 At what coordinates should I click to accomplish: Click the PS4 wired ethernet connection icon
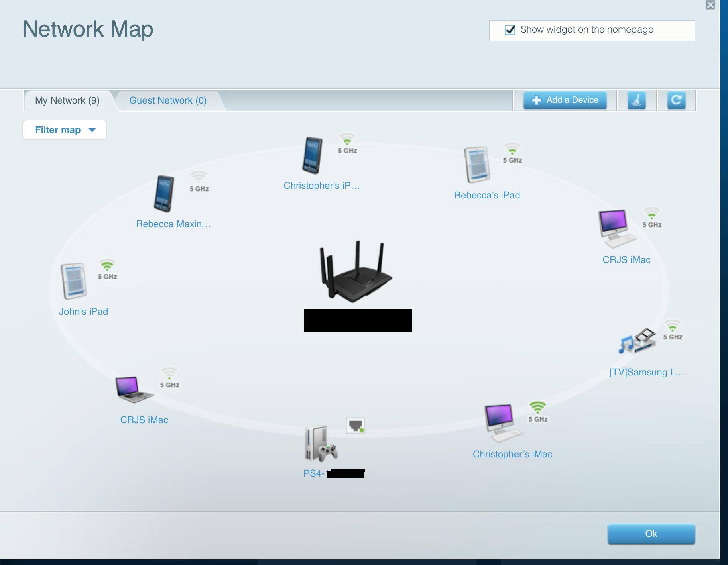coord(355,426)
